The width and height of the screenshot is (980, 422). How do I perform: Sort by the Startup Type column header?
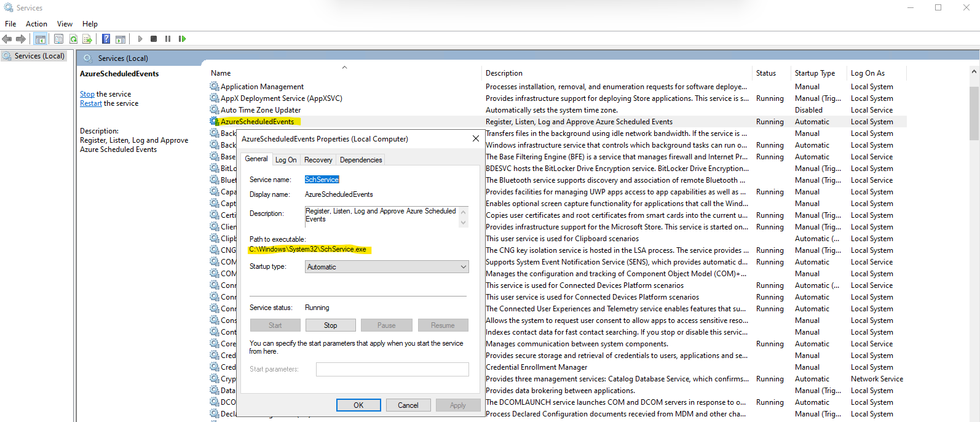click(x=819, y=73)
